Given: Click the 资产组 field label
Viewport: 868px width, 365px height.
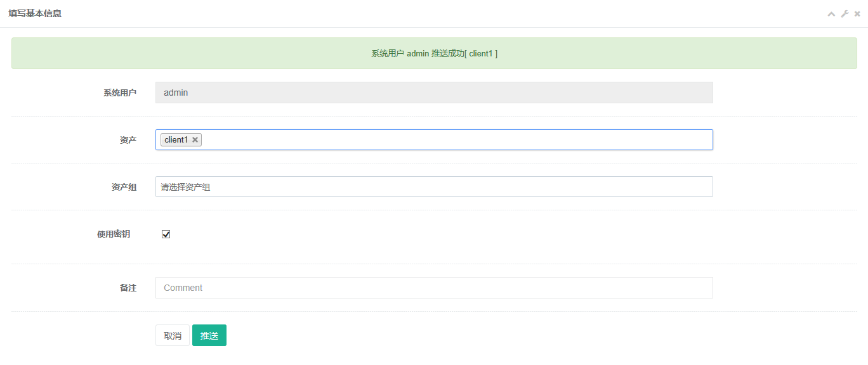Looking at the screenshot, I should pyautogui.click(x=124, y=187).
